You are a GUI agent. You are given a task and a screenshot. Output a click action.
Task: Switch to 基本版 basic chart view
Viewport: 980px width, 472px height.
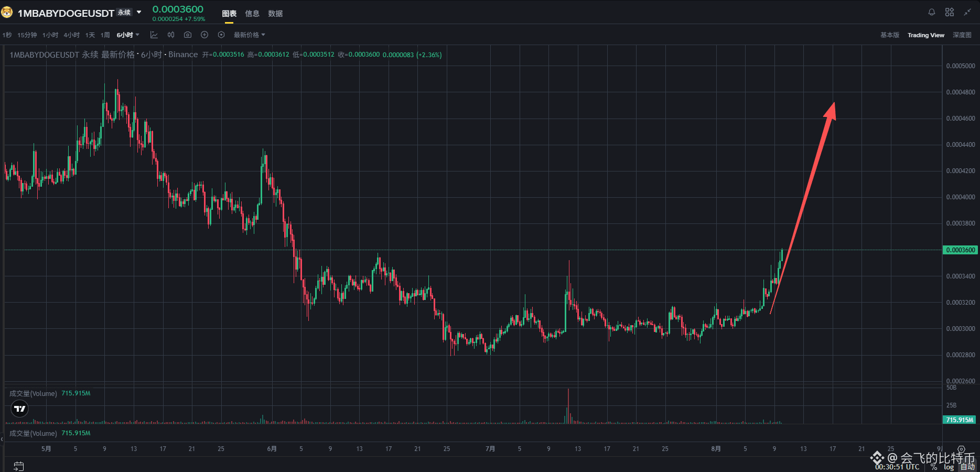(x=890, y=35)
